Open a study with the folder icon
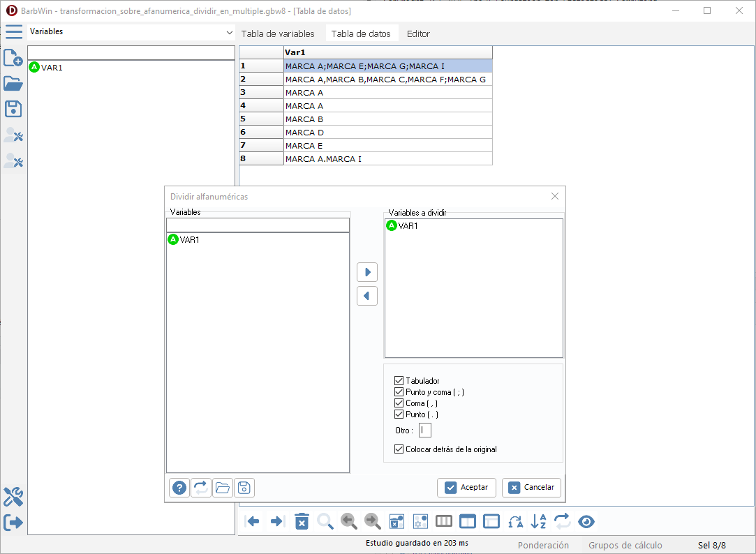Image resolution: width=756 pixels, height=554 pixels. coord(13,84)
